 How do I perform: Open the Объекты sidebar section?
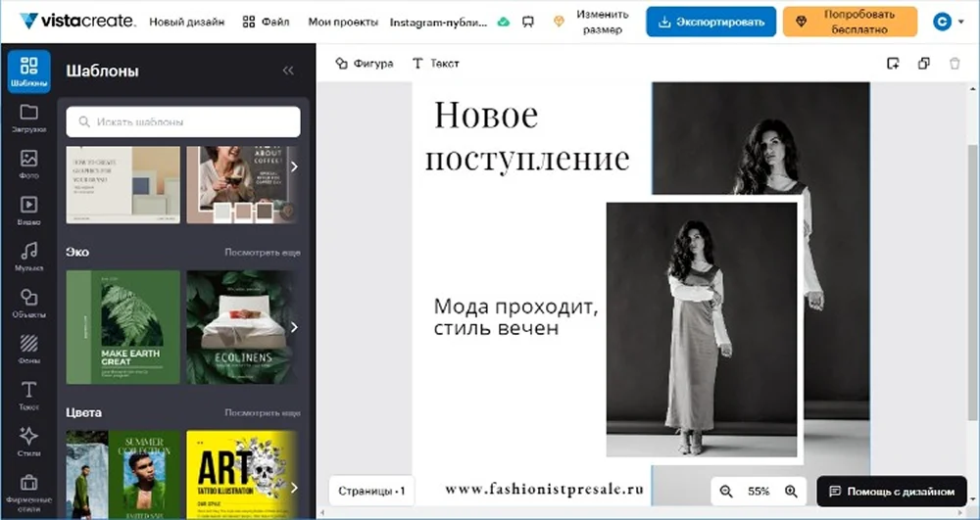(x=28, y=304)
